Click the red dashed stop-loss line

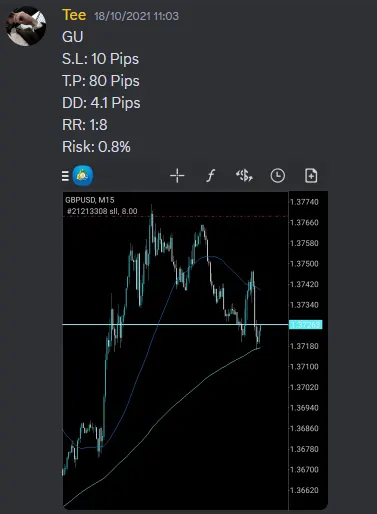coord(175,217)
